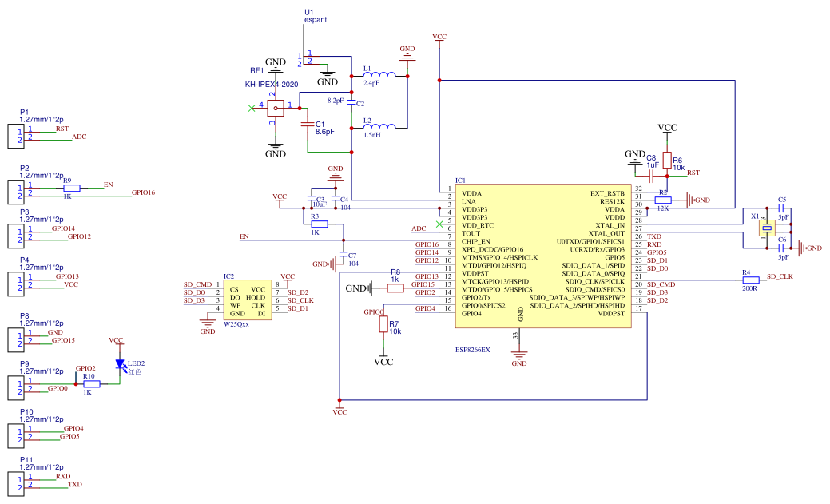Viewport: 830px width, 504px height.
Task: Click the L1 inductor coil symbol
Action: click(379, 74)
